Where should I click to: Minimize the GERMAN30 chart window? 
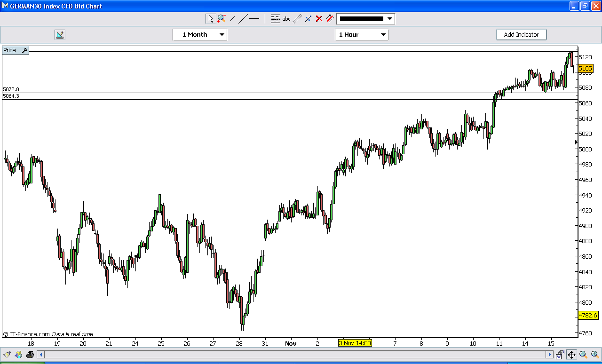[x=574, y=6]
